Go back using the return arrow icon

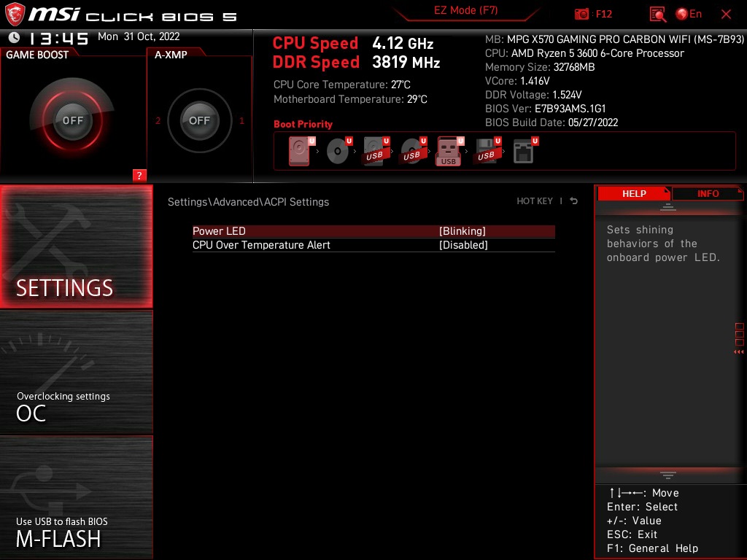(x=574, y=201)
